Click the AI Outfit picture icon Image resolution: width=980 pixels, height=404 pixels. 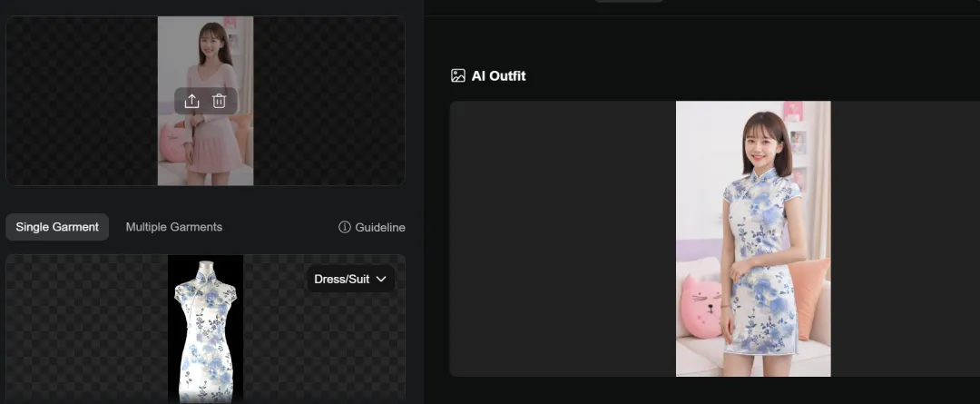(x=458, y=75)
